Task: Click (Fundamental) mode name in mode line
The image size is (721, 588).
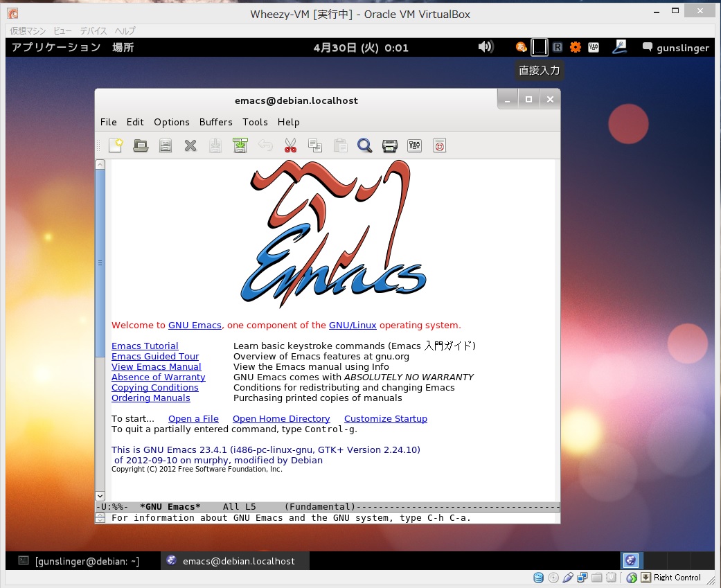Action: tap(321, 507)
